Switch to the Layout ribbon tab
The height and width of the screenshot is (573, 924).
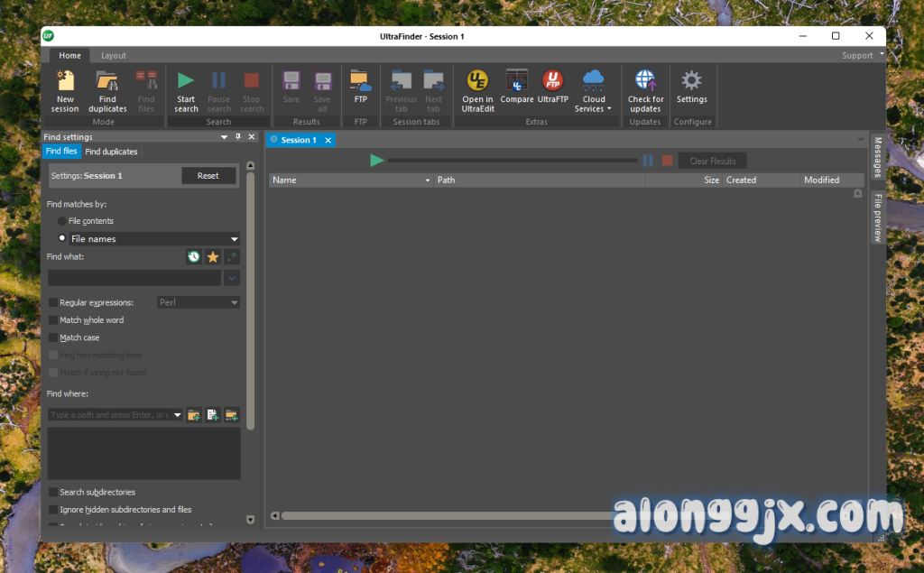coord(114,56)
